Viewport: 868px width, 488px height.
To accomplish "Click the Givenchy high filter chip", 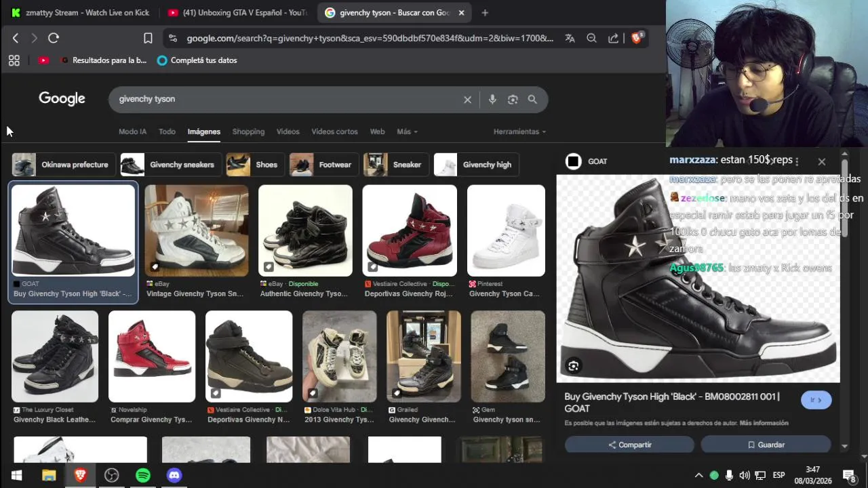I will (x=475, y=165).
